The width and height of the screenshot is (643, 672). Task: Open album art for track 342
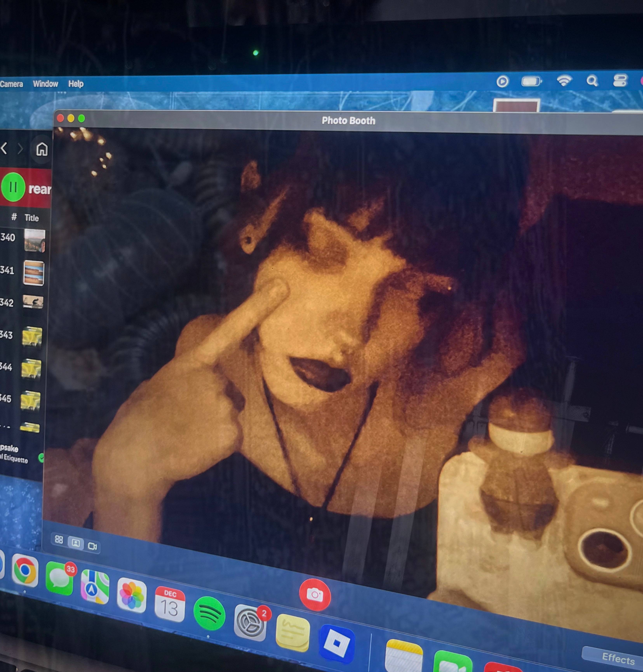[x=33, y=302]
